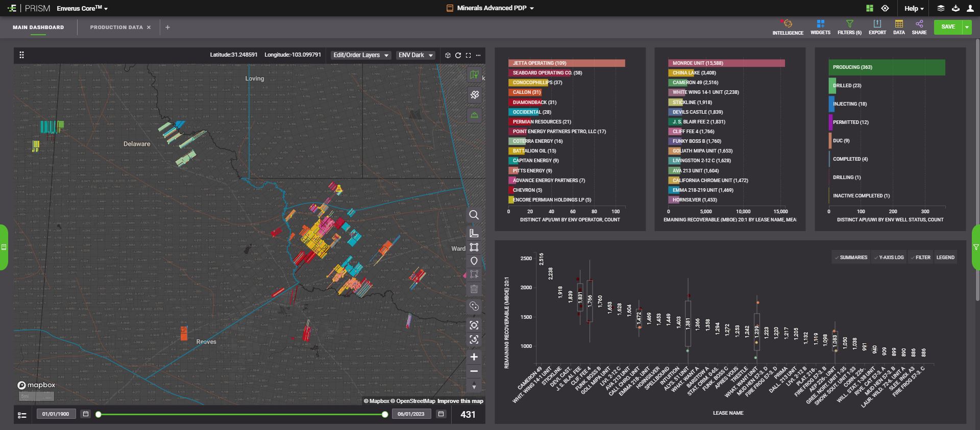Screen dimensions: 980x430
Task: Open the end date calendar picker
Action: pos(441,414)
